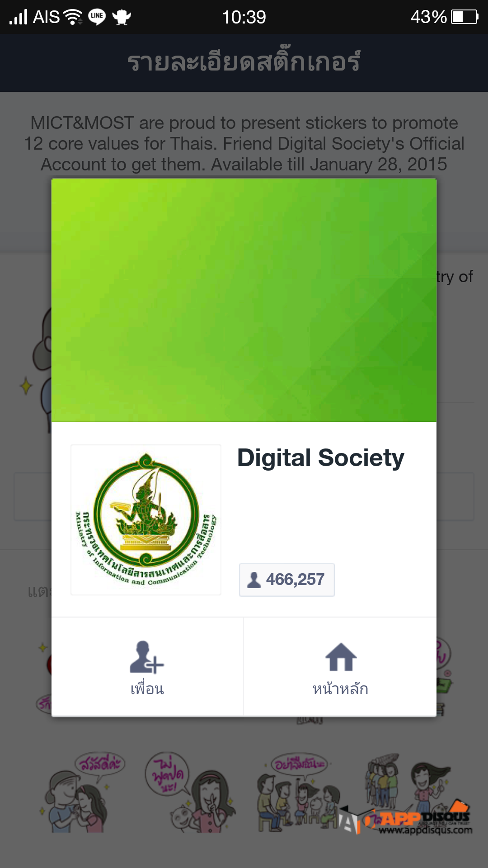Tap the 466,257 followers count badge
Image resolution: width=488 pixels, height=868 pixels.
click(x=287, y=580)
